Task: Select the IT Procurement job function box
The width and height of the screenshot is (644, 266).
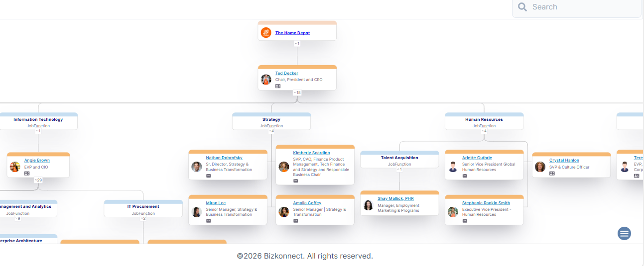Action: [143, 209]
